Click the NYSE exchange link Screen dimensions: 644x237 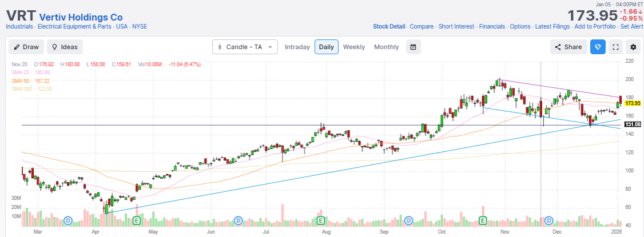(140, 27)
